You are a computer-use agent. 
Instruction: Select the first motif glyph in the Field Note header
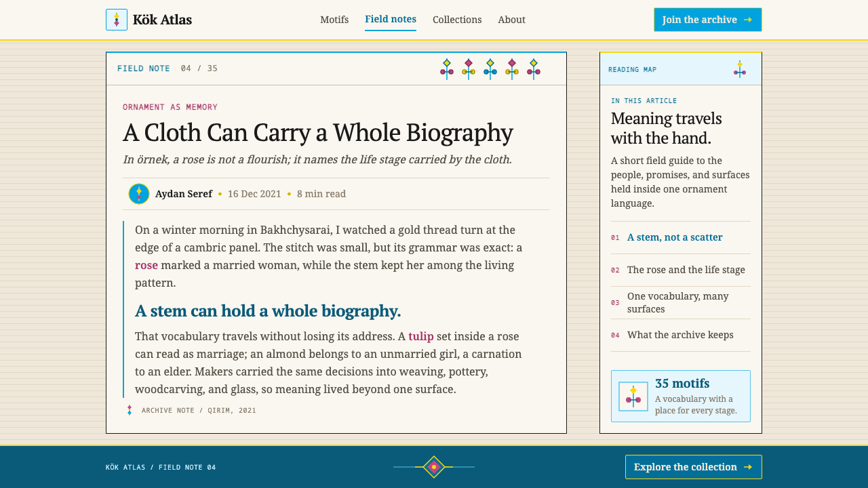tap(447, 68)
